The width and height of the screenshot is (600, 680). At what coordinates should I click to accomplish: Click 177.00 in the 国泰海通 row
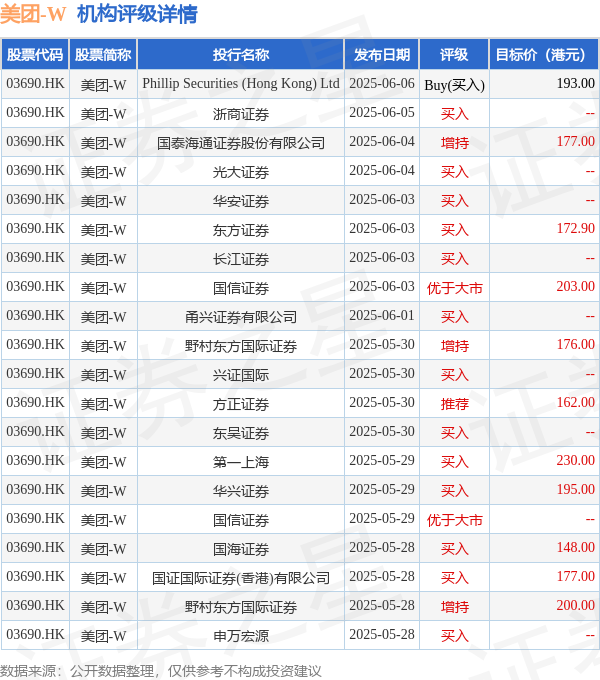coord(575,141)
